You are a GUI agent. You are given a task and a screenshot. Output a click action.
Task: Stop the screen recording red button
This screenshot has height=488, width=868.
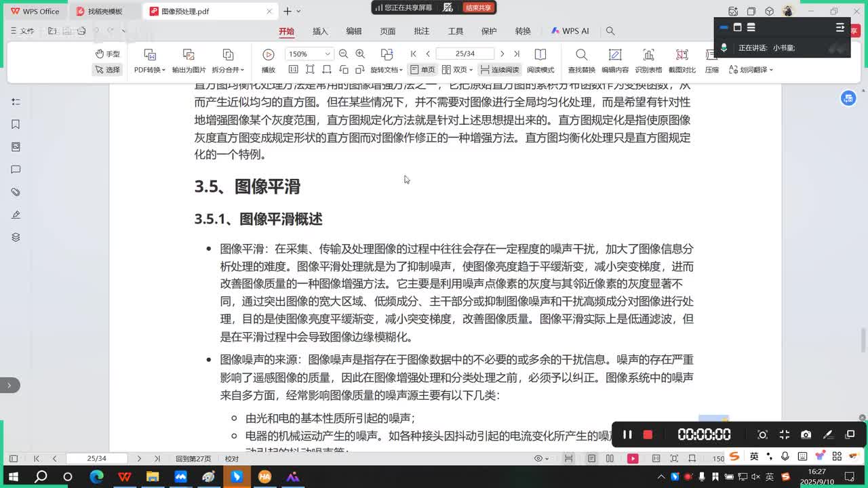point(648,434)
